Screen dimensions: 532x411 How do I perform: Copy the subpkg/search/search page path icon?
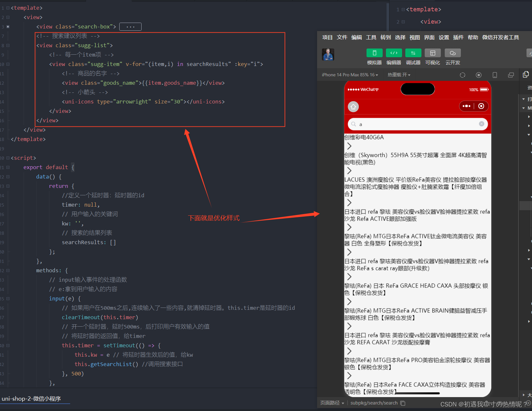(x=403, y=403)
